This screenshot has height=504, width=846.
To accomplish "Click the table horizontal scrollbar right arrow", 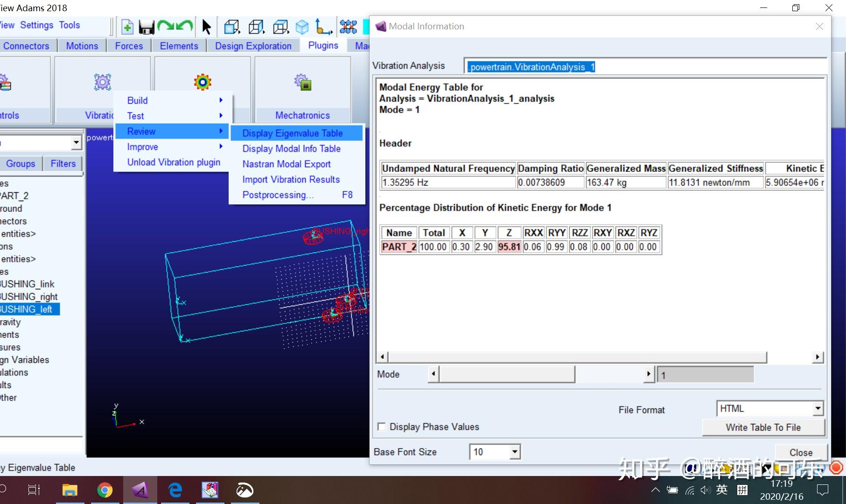I will [817, 357].
